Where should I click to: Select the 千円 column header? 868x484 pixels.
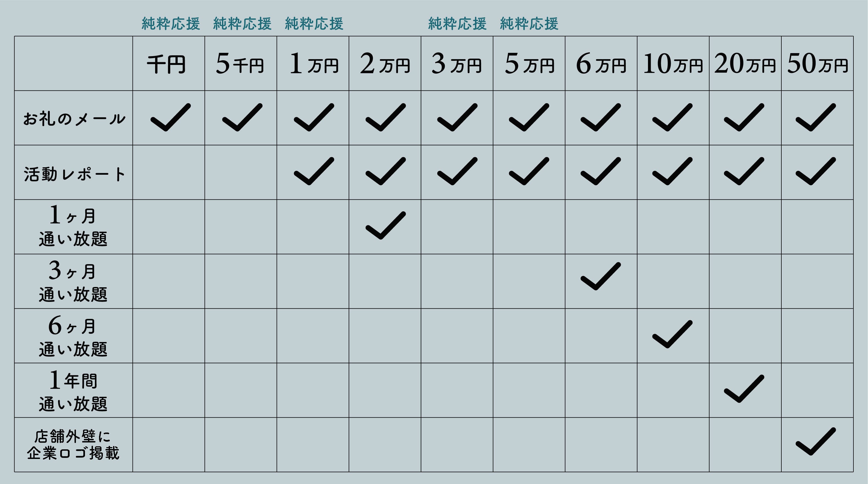[166, 64]
